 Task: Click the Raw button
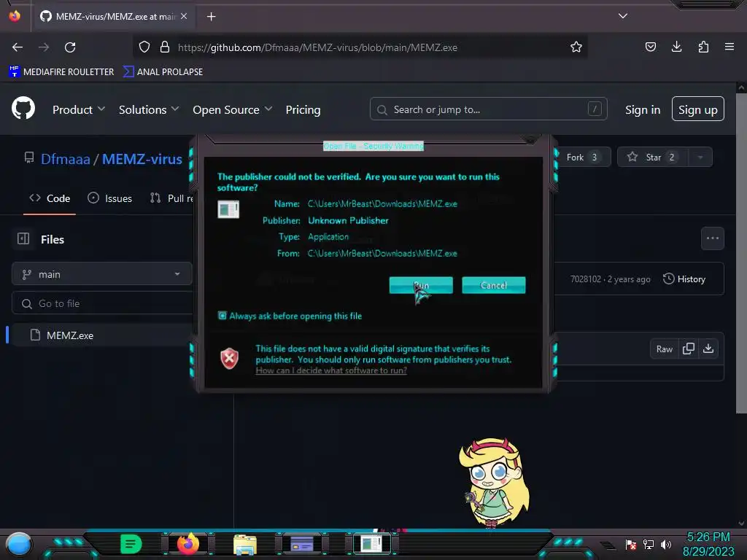664,349
